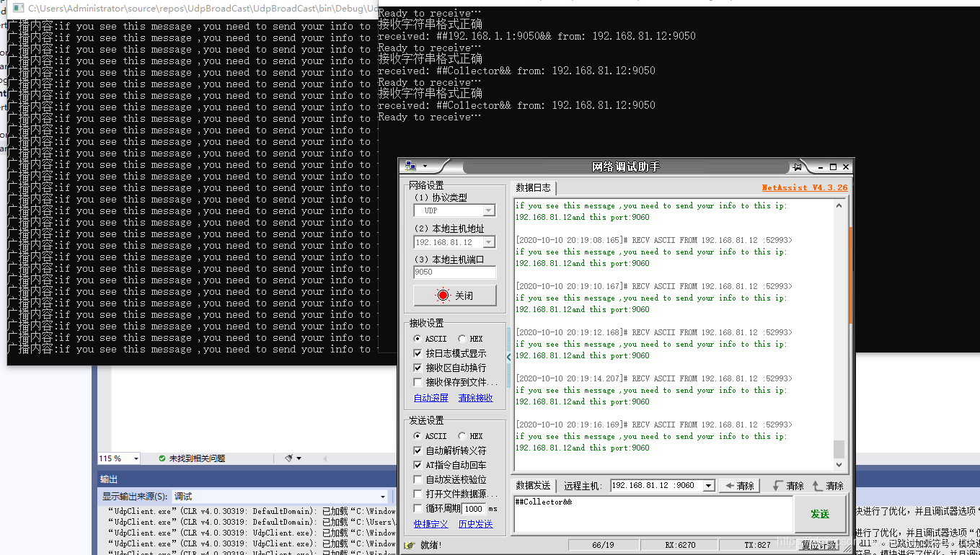Click the red-light 关闭 connection button
The height and width of the screenshot is (555, 980).
point(454,296)
